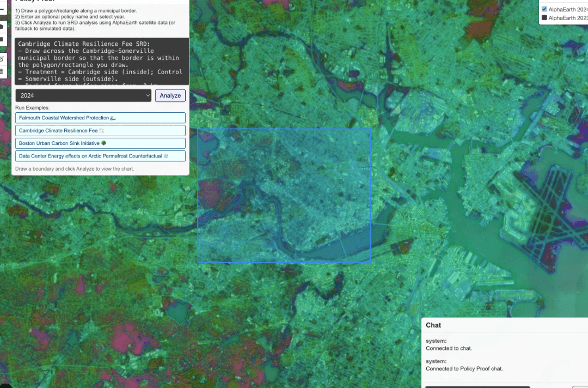The image size is (588, 388).
Task: Activate the edit layers tool
Action: [2, 58]
